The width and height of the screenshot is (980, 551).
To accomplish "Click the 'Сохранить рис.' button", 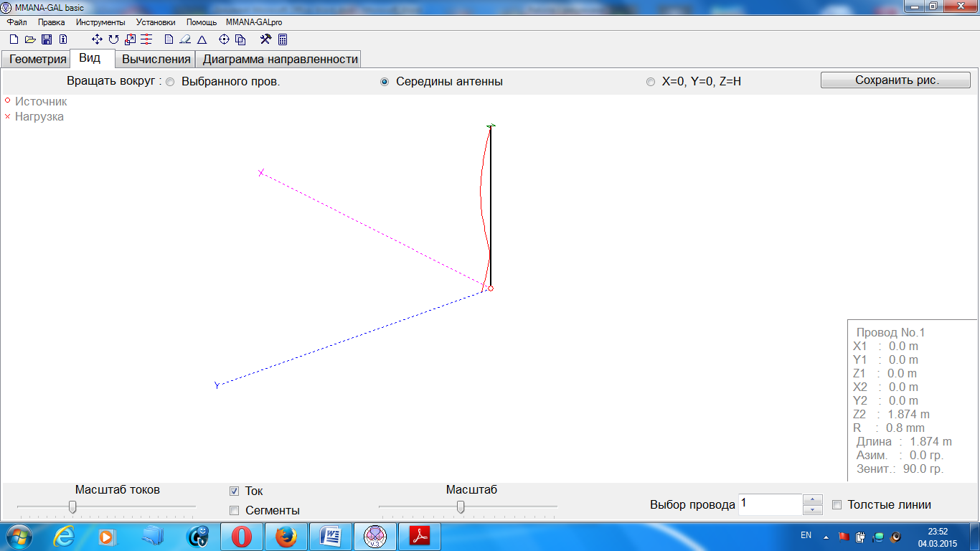I will (x=896, y=80).
